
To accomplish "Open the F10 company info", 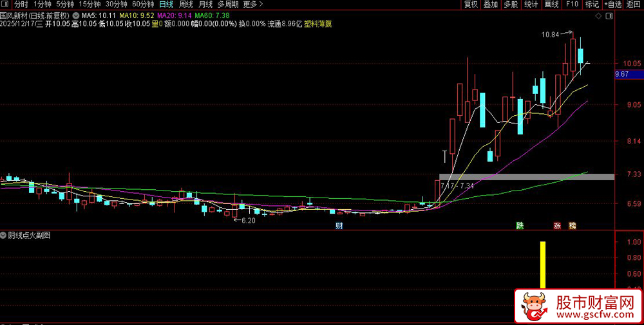I will (x=572, y=5).
